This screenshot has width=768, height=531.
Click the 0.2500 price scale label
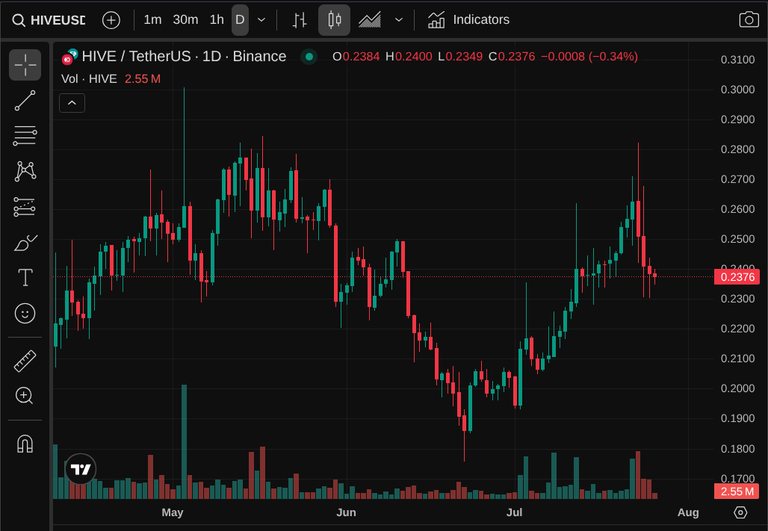point(738,239)
